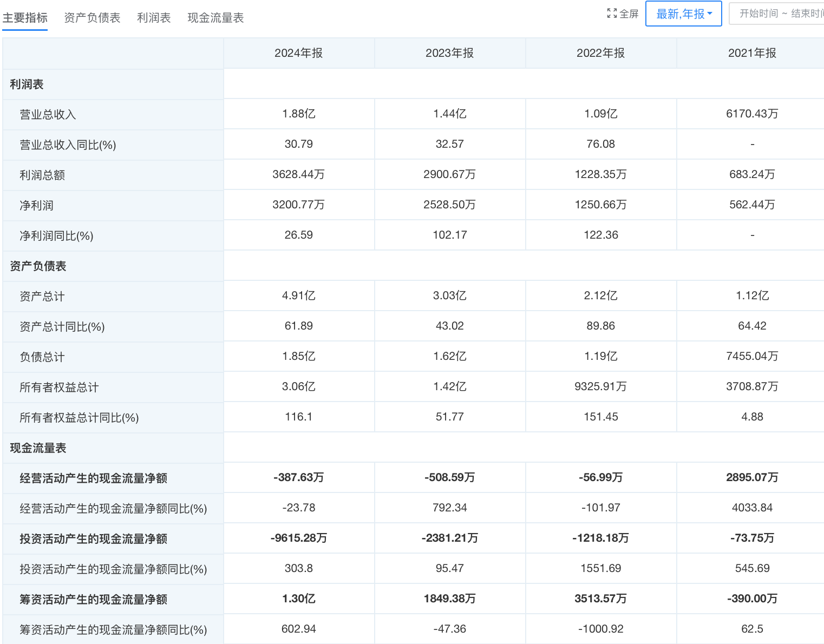Click the 2021年报 column header
The height and width of the screenshot is (644, 824).
point(751,53)
